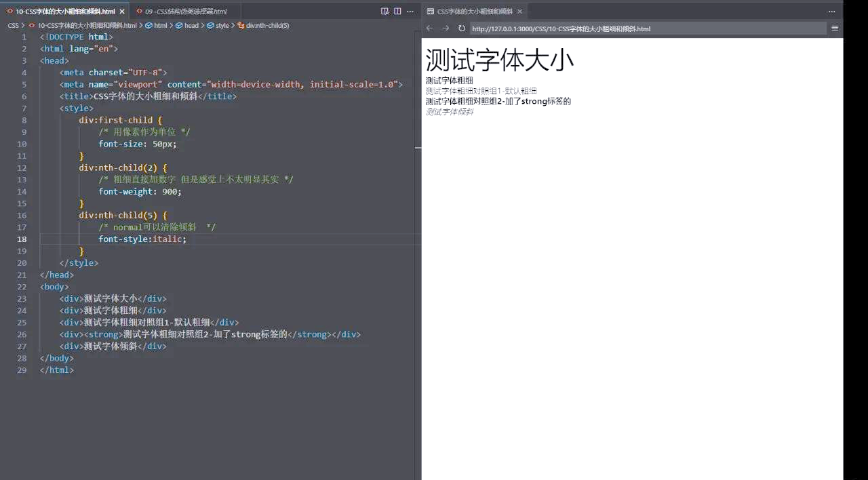Select the CSS字体的大小粗细和倾斜 preview tab
The width and height of the screenshot is (868, 480).
475,12
